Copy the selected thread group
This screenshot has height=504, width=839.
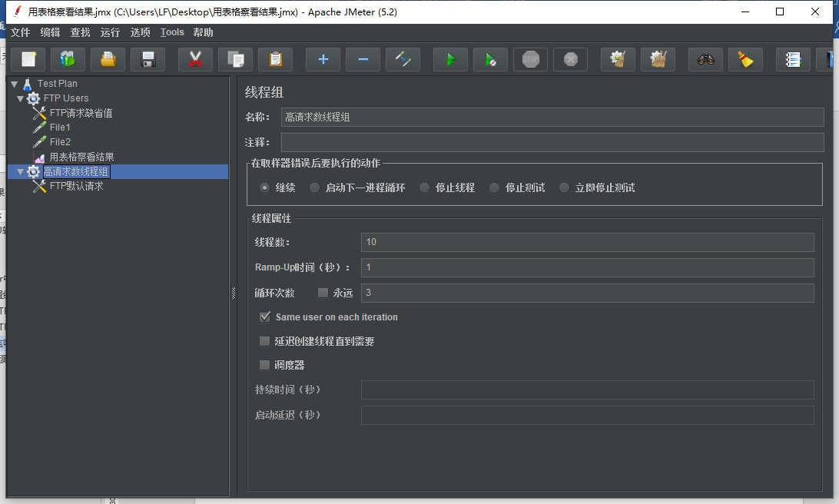(235, 59)
